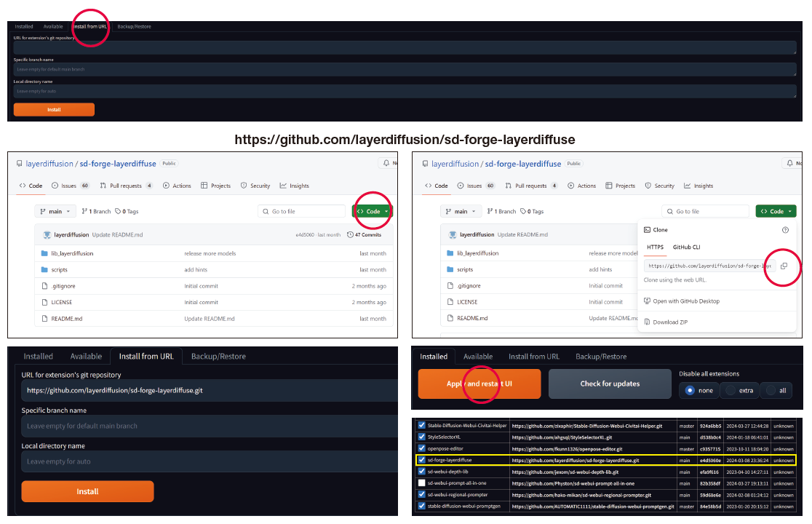The width and height of the screenshot is (812, 524).
Task: Click LICENSE file icon in GitHub screenshot without Clone popup
Action: (x=44, y=302)
